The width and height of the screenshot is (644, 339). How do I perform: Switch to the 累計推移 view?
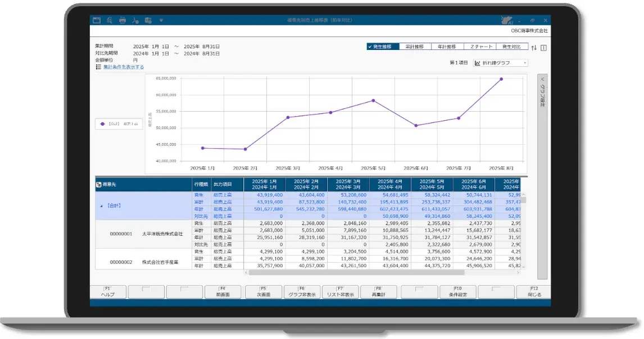(x=415, y=47)
